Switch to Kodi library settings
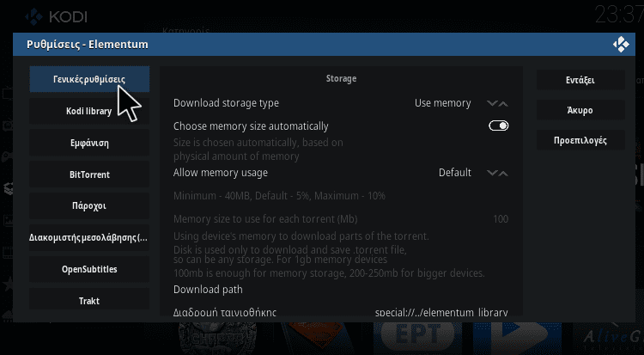 [89, 111]
